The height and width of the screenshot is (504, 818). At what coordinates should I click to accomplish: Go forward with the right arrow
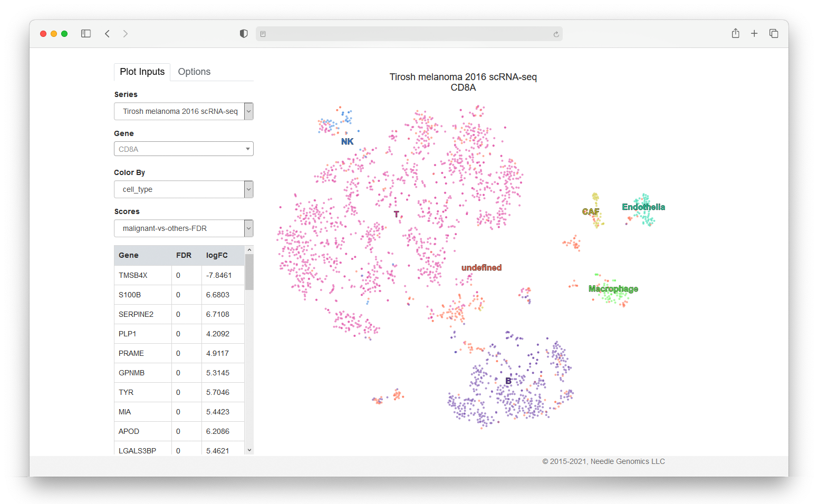coord(126,34)
